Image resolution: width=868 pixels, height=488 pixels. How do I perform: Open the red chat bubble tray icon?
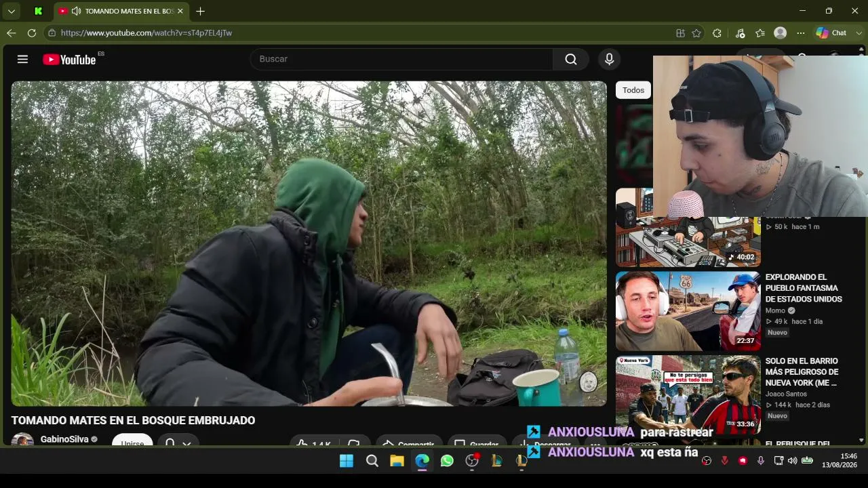[743, 461]
